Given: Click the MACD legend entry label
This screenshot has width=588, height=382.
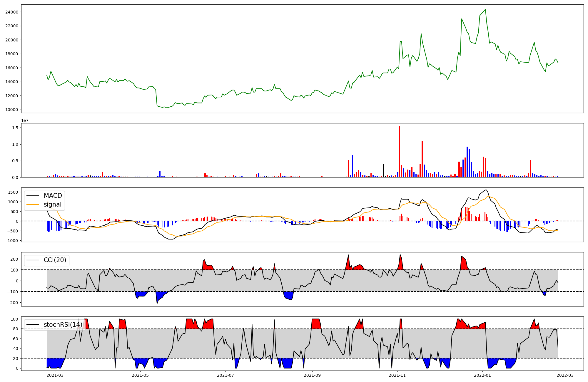Looking at the screenshot, I should (x=53, y=196).
